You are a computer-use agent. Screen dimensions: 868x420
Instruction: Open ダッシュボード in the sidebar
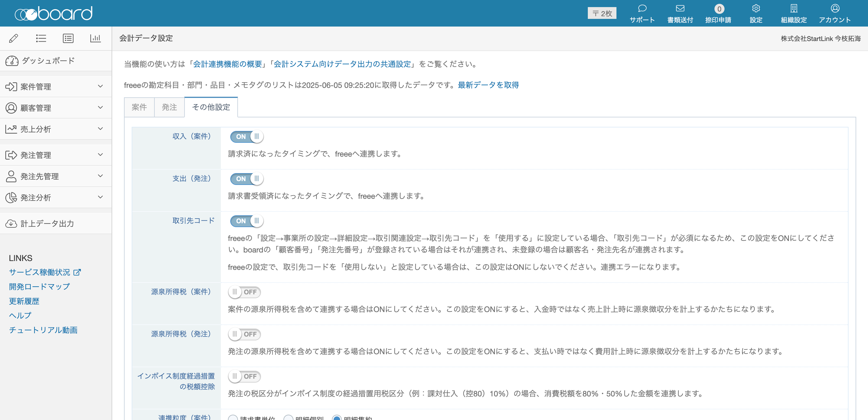[56, 61]
